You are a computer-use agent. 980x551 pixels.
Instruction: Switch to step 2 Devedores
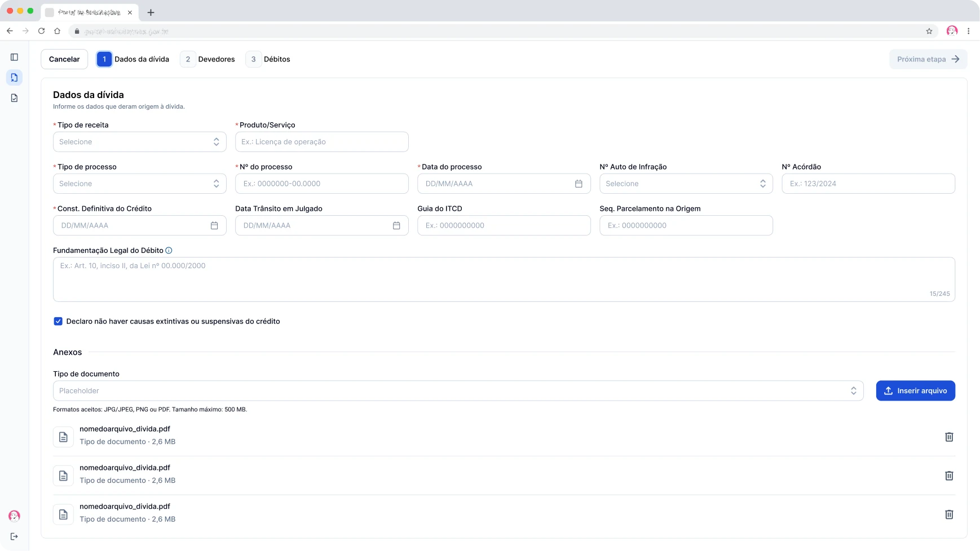click(208, 59)
